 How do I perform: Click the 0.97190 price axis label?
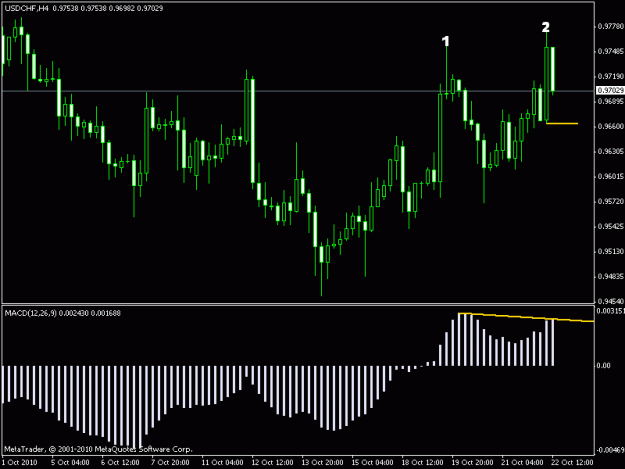click(x=611, y=76)
